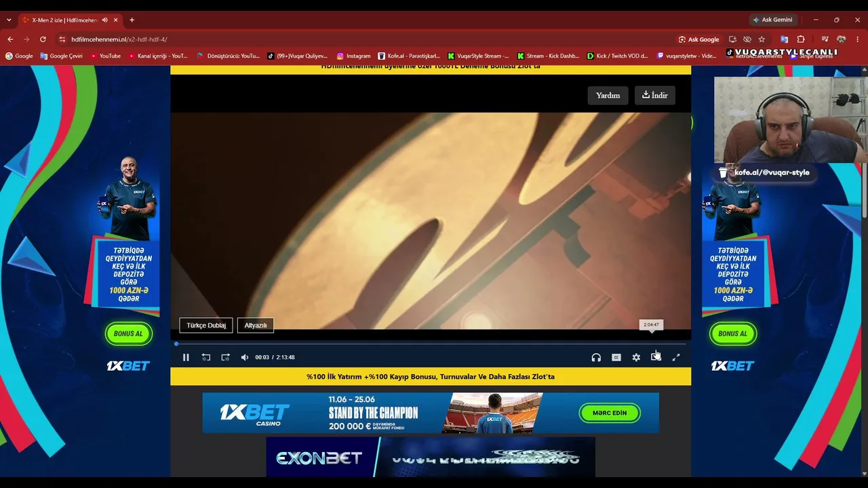The image size is (868, 488).
Task: Open the Chrome profile avatar
Action: point(842,39)
